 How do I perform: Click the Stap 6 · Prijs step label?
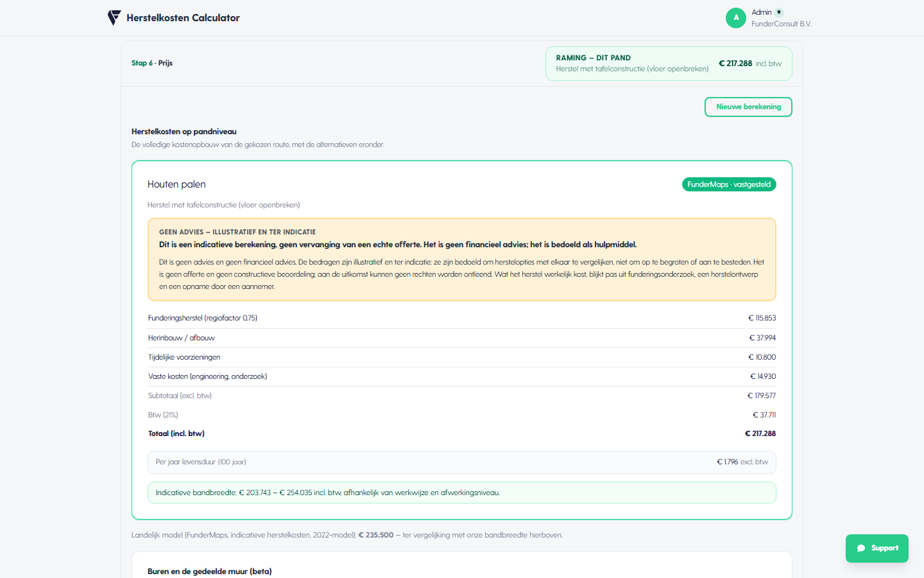coord(152,63)
